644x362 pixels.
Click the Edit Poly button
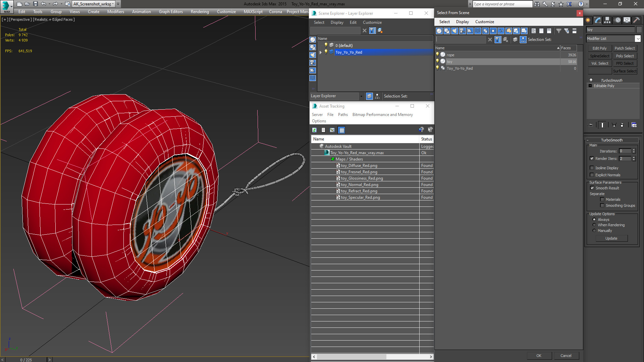coord(599,48)
